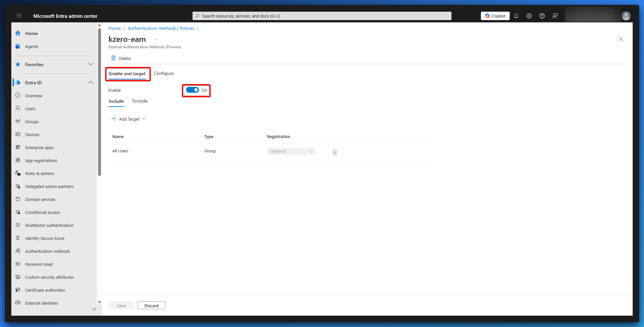Open the notifications bell icon
The height and width of the screenshot is (327, 644).
tap(516, 16)
